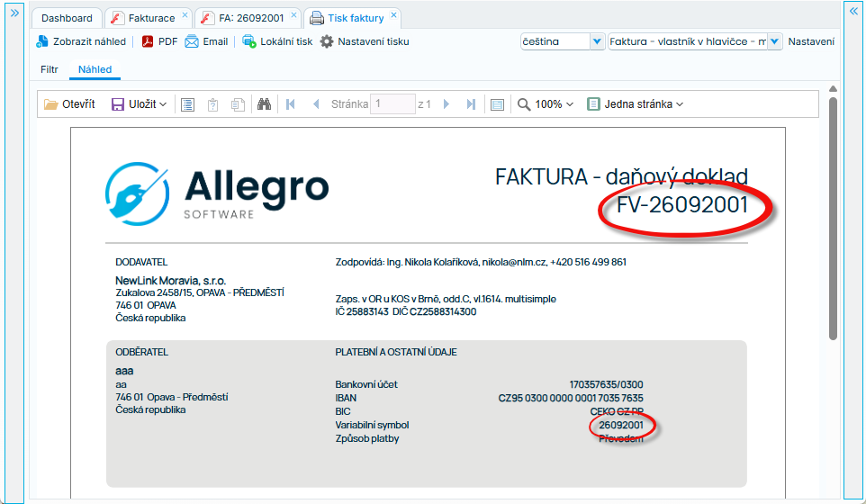Toggle the document outline icon
This screenshot has height=504, width=866.
[188, 104]
